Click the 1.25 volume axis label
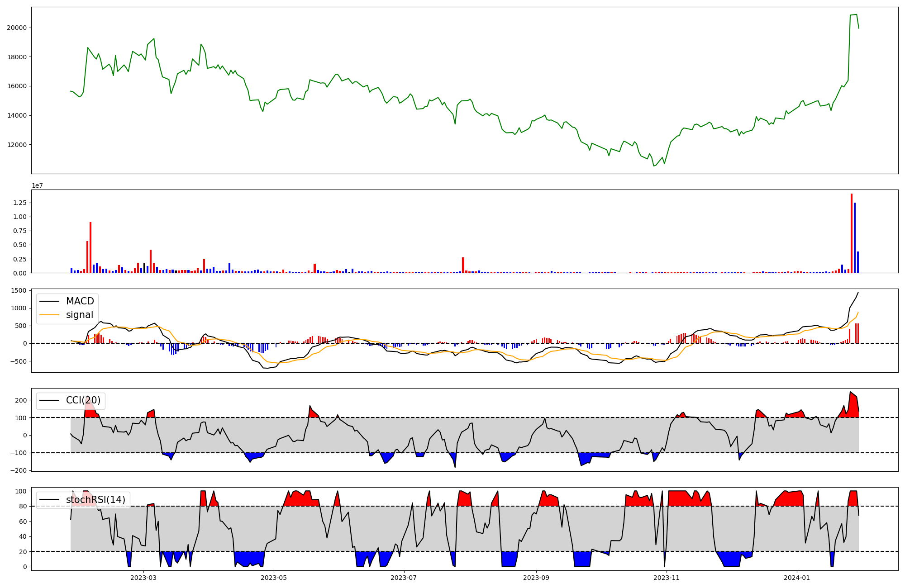The width and height of the screenshot is (905, 588). 20,203
